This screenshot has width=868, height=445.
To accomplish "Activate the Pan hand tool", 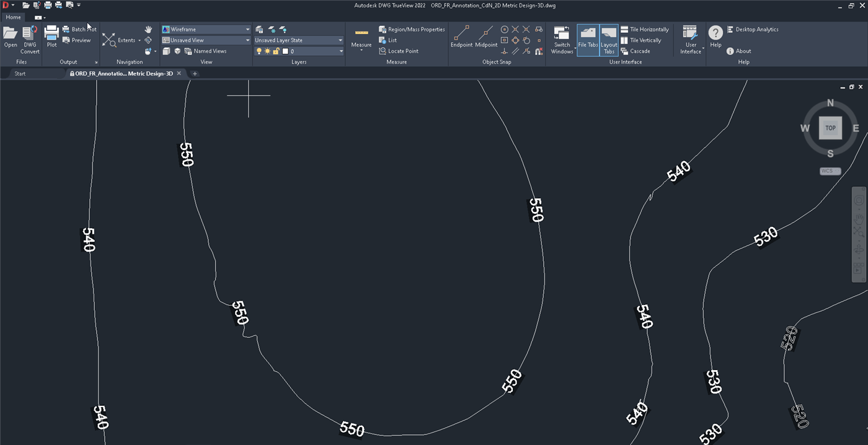I will [148, 30].
